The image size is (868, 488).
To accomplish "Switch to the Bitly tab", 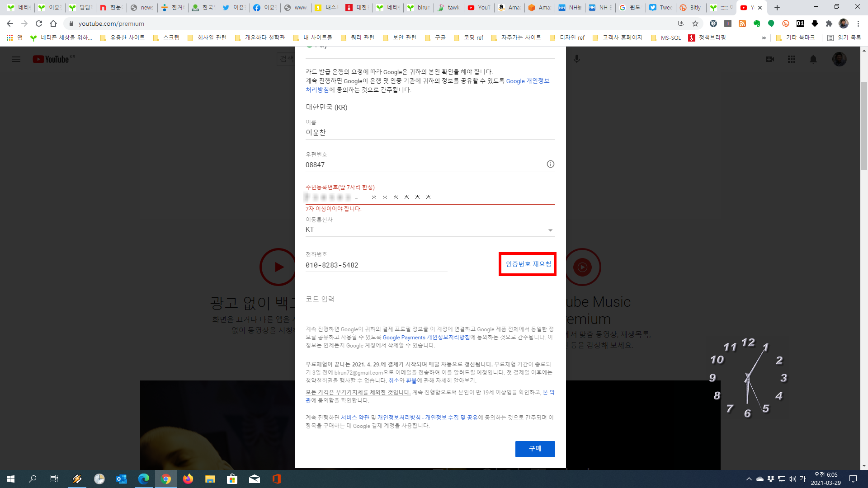I will 691,8.
